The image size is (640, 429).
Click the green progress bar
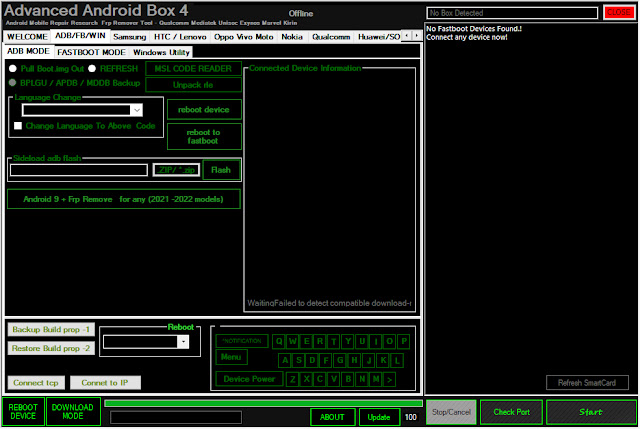263,403
